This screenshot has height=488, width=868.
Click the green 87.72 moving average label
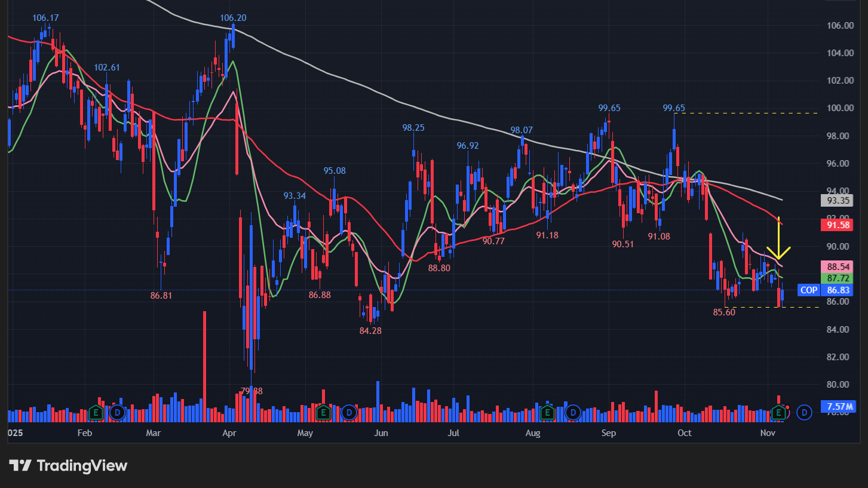tap(838, 278)
